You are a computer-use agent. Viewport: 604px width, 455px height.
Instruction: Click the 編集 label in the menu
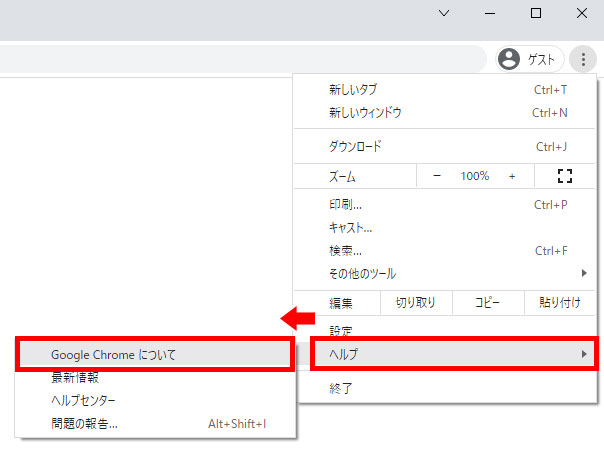coord(341,303)
